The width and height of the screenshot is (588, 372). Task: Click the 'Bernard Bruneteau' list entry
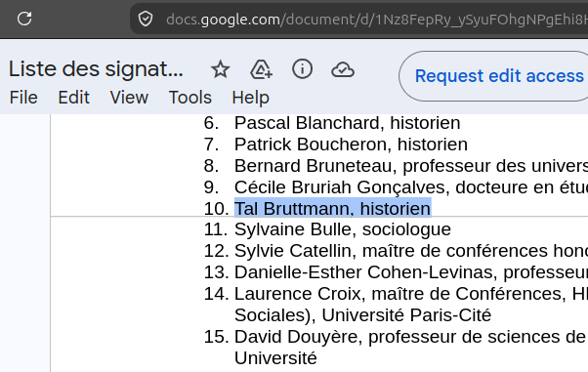(x=411, y=166)
